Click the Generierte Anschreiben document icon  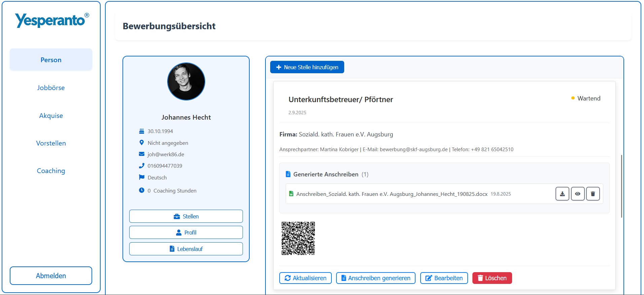(x=288, y=174)
